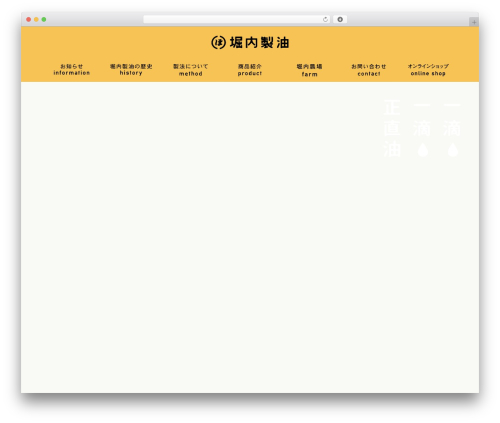The height and width of the screenshot is (423, 500).
Task: Open the history menu item
Action: pyautogui.click(x=131, y=70)
